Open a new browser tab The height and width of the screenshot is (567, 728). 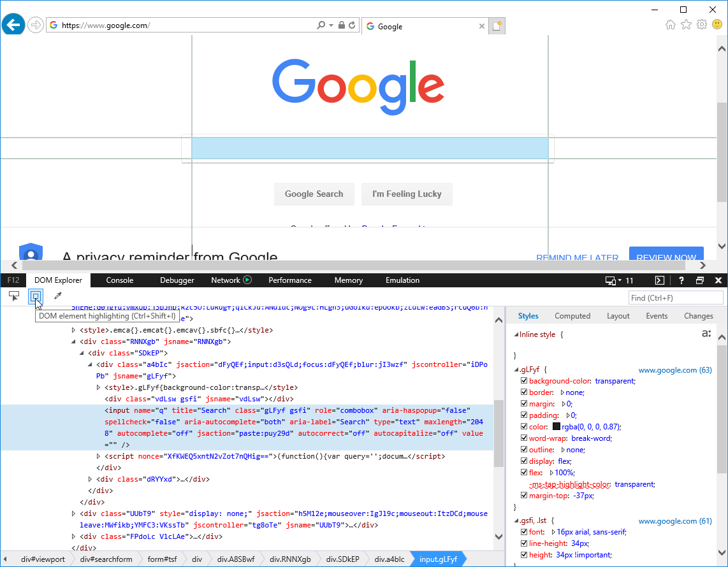pyautogui.click(x=497, y=26)
